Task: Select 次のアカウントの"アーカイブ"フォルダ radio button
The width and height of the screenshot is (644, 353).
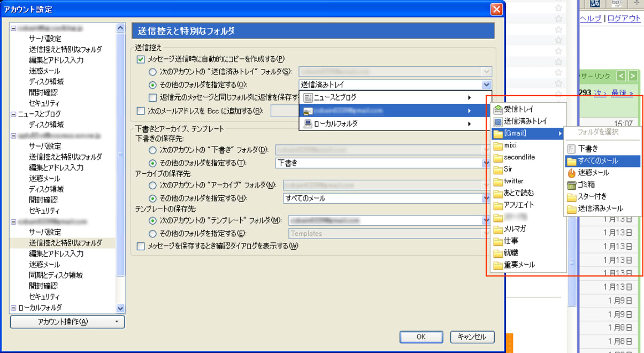Action: point(152,186)
